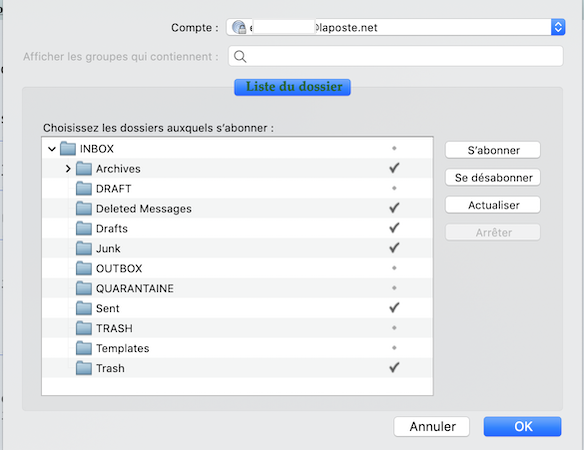Uncheck subscription for Archives
This screenshot has height=450, width=584.
click(x=394, y=168)
